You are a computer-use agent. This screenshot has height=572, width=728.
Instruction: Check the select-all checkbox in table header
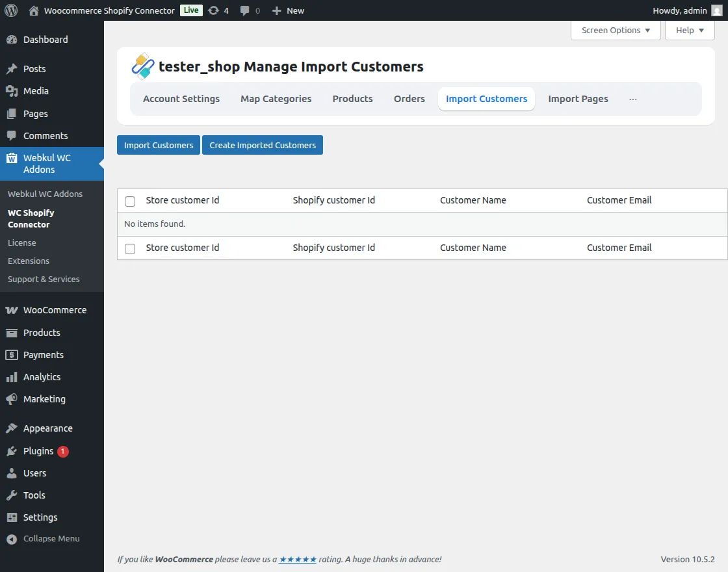click(x=130, y=201)
